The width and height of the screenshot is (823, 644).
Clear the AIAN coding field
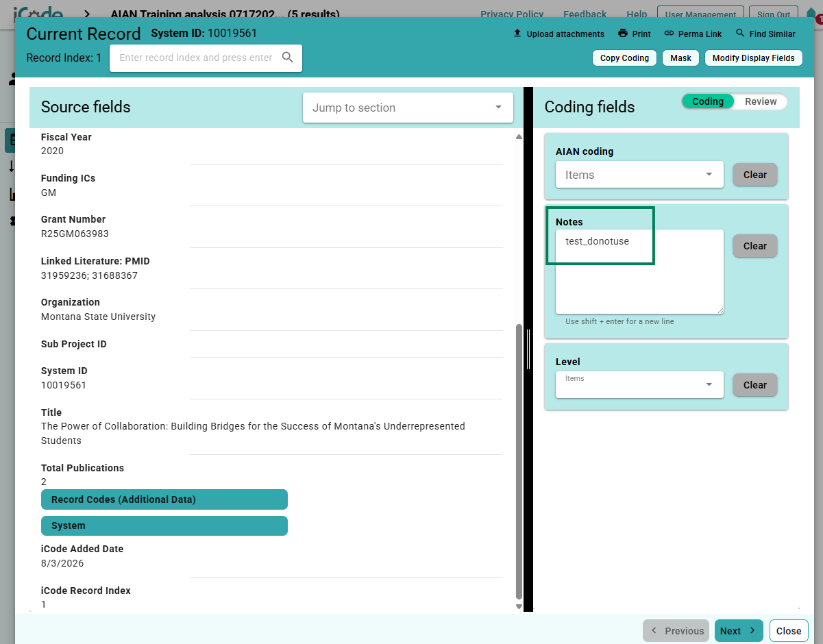(x=755, y=175)
